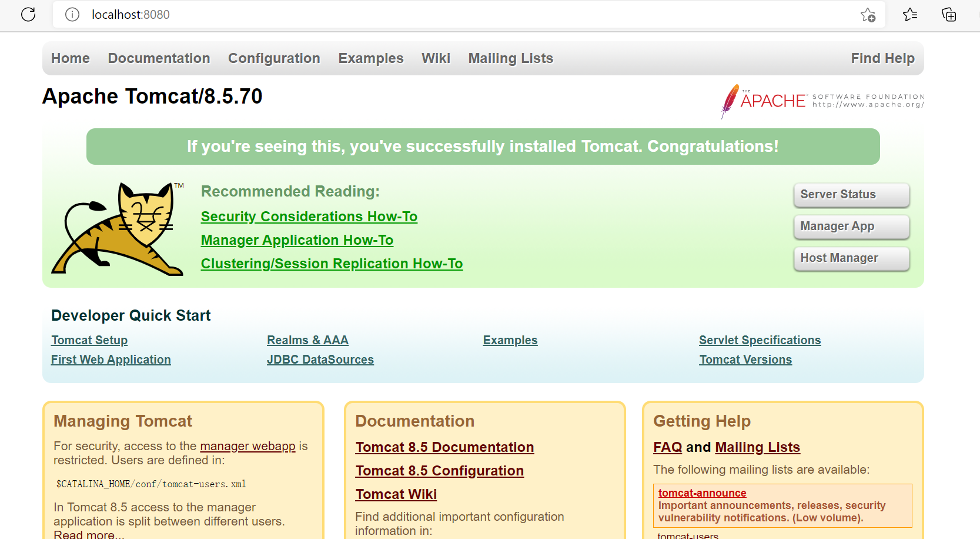Open the collections icon
This screenshot has width=980, height=539.
pyautogui.click(x=949, y=14)
